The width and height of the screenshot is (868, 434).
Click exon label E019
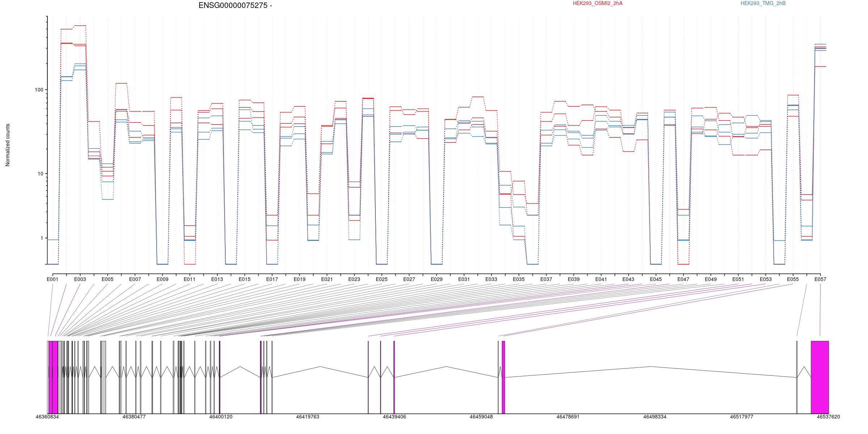[x=299, y=279]
